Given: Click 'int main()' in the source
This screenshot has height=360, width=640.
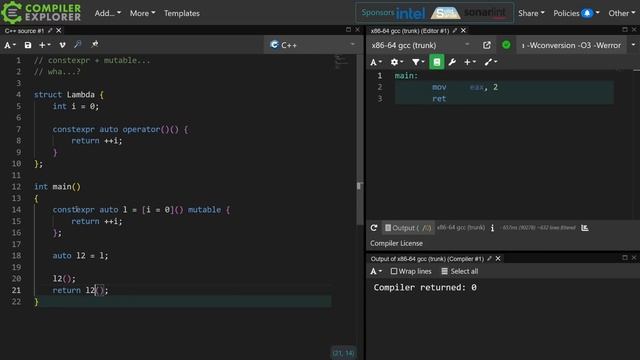Looking at the screenshot, I should coord(57,187).
